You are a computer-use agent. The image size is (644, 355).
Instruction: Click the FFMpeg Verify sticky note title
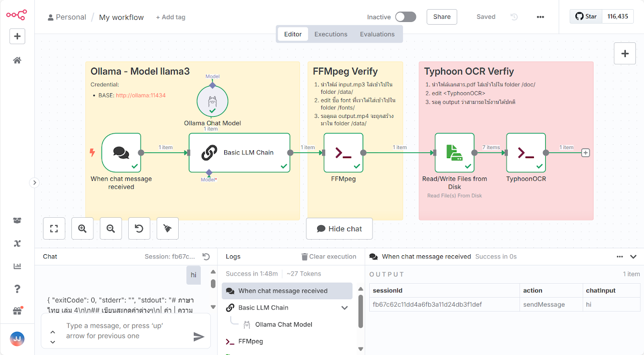(x=346, y=71)
